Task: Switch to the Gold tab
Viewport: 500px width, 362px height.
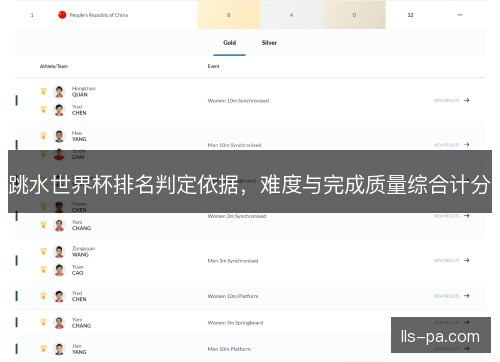Action: 230,43
